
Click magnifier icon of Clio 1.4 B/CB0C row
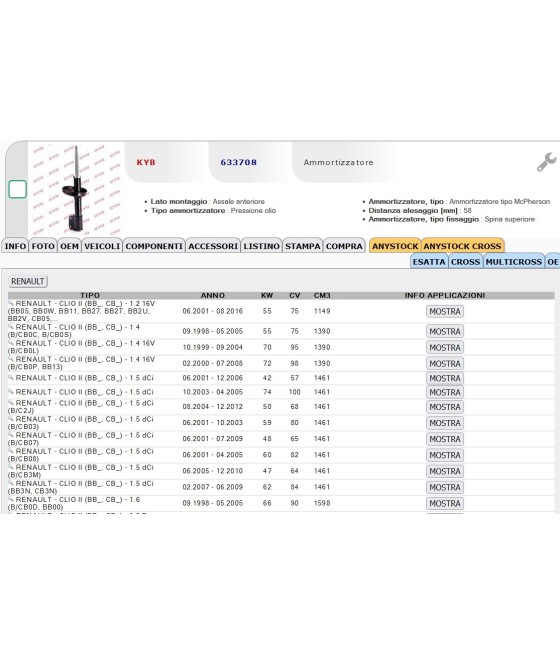pyautogui.click(x=11, y=327)
